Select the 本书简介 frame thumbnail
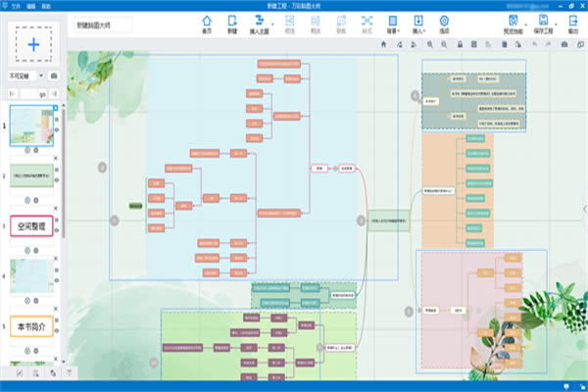The height and width of the screenshot is (392, 588). 31,326
